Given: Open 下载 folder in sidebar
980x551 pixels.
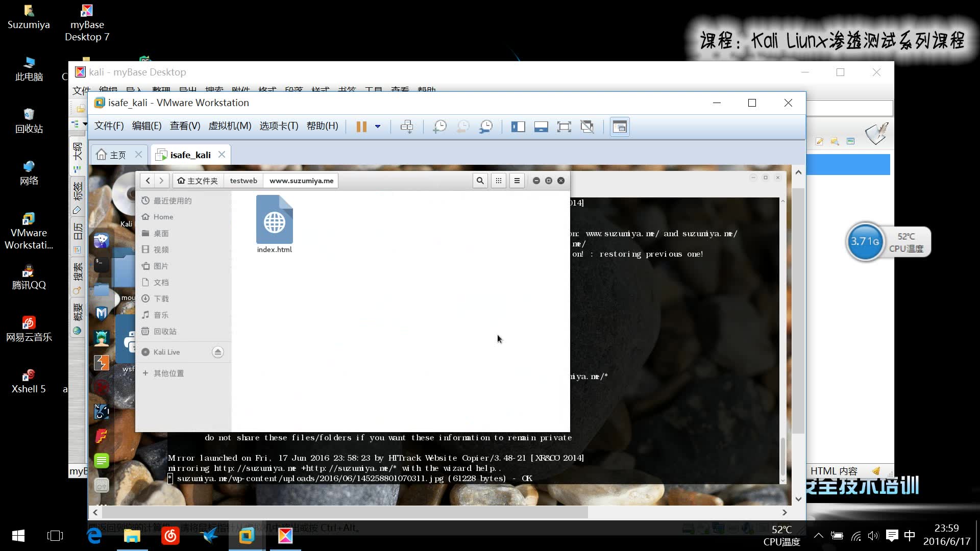Looking at the screenshot, I should coord(183,298).
